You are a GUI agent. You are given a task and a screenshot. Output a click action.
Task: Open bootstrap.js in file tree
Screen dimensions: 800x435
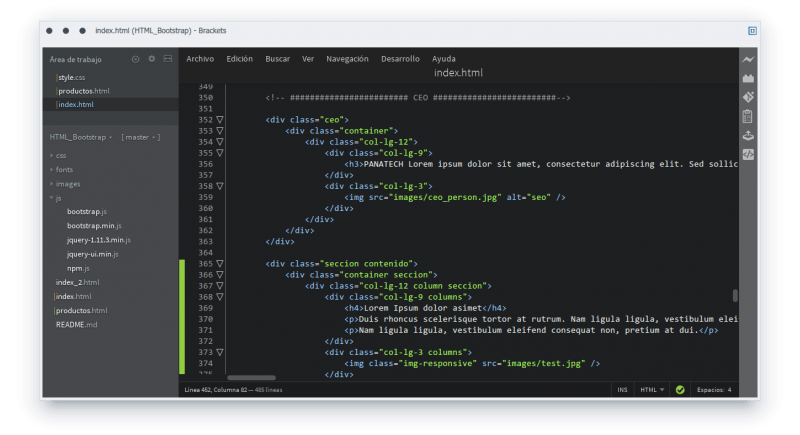87,212
